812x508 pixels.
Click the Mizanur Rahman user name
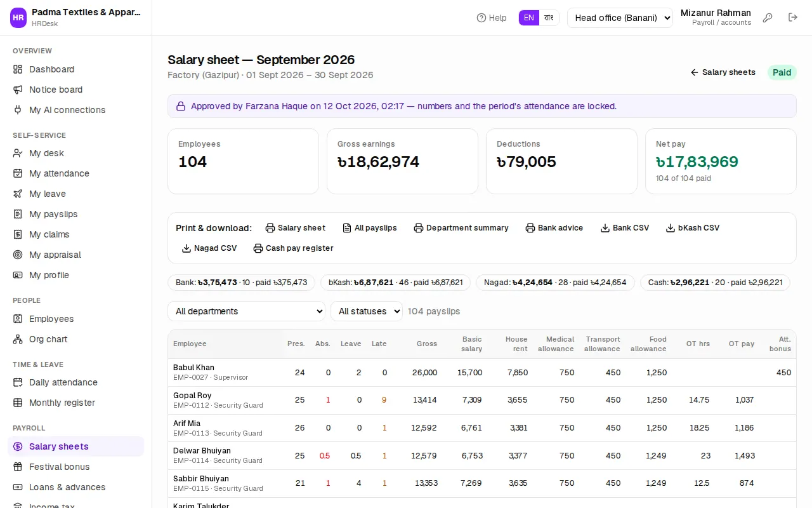pos(716,13)
